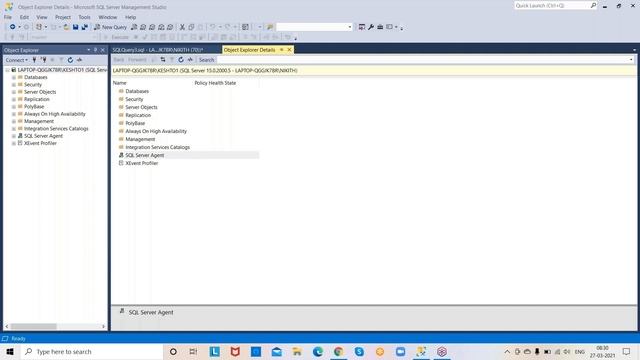Open the Connect dropdown in Object Explorer
This screenshot has height=360, width=640.
tap(17, 60)
